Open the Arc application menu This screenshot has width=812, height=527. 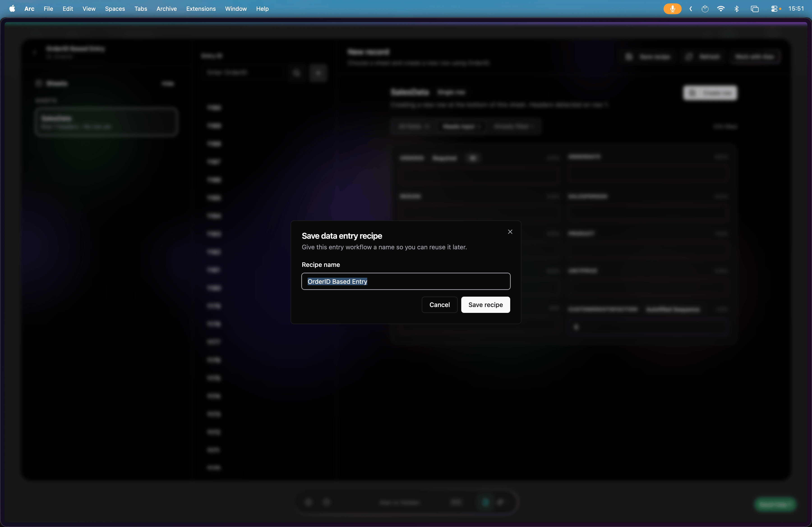coord(29,9)
